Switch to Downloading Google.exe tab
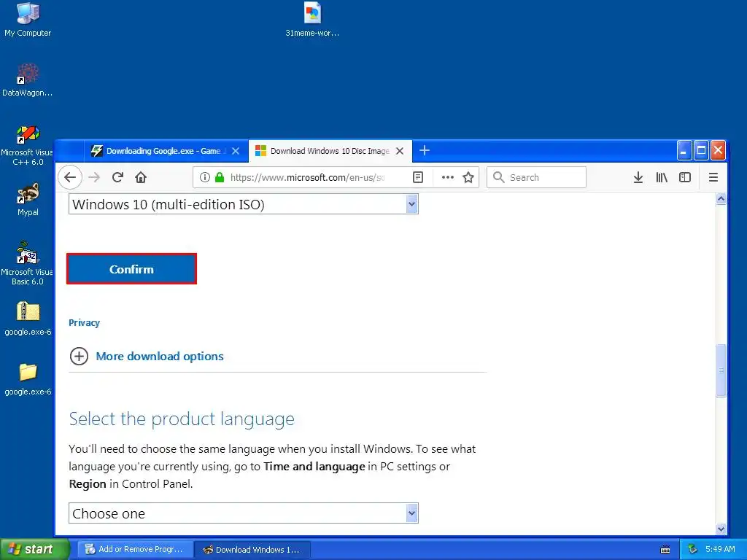747x560 pixels. point(166,151)
